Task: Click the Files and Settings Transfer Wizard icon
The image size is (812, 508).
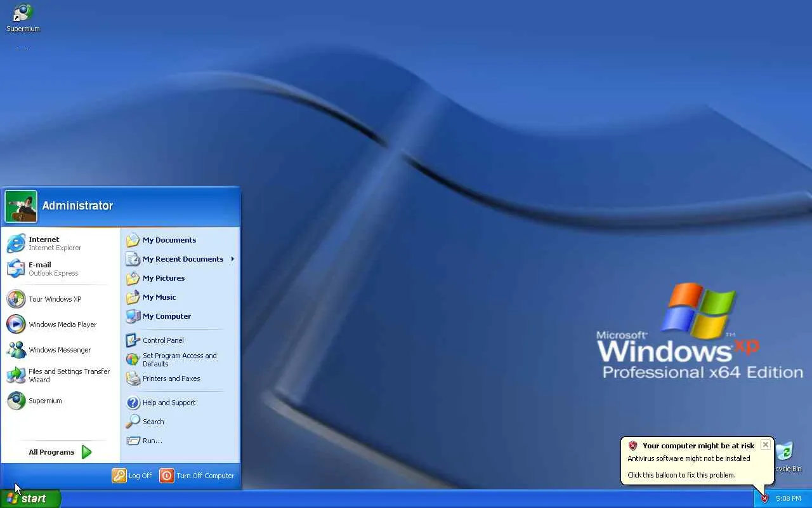Action: tap(16, 375)
